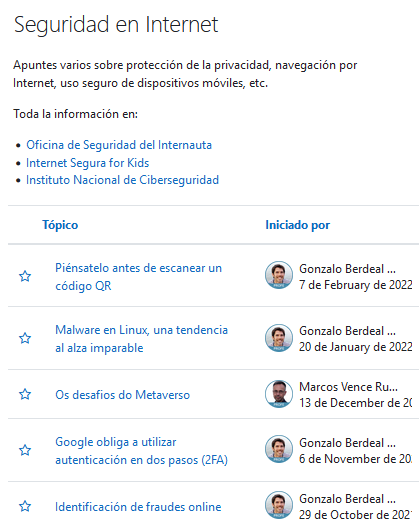Open Identificación de fraudes online discussion

point(138,507)
